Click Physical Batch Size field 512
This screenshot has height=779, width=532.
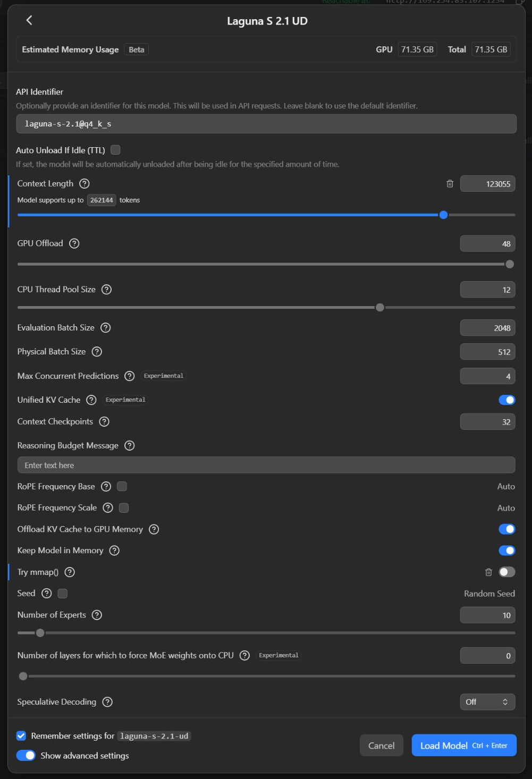click(487, 352)
